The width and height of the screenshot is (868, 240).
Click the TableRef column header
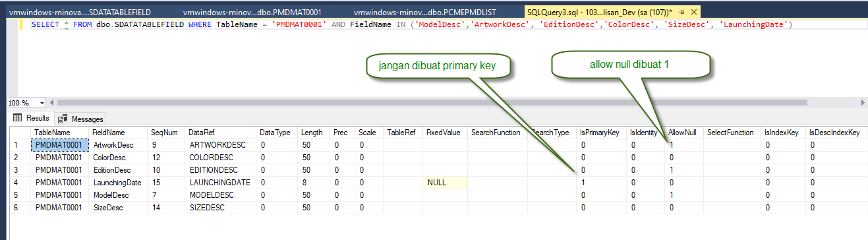(x=402, y=133)
